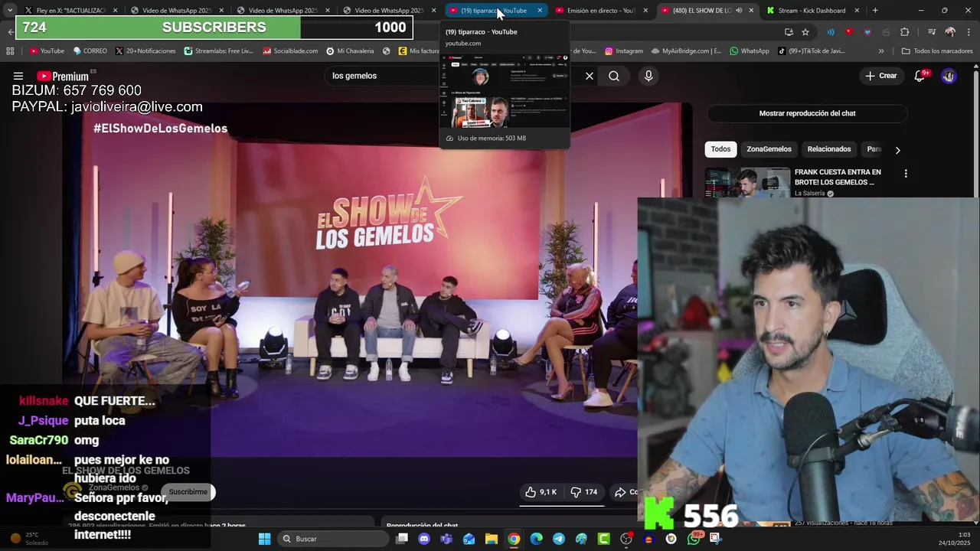Open the weather widget showing 25°C
The width and height of the screenshot is (980, 551).
[29, 539]
